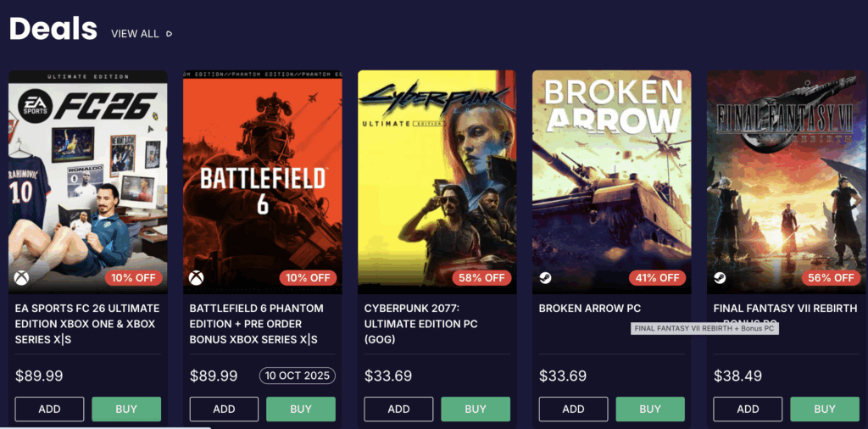Click the 58% OFF badge on Cyberpunk
This screenshot has width=868, height=429.
[482, 278]
